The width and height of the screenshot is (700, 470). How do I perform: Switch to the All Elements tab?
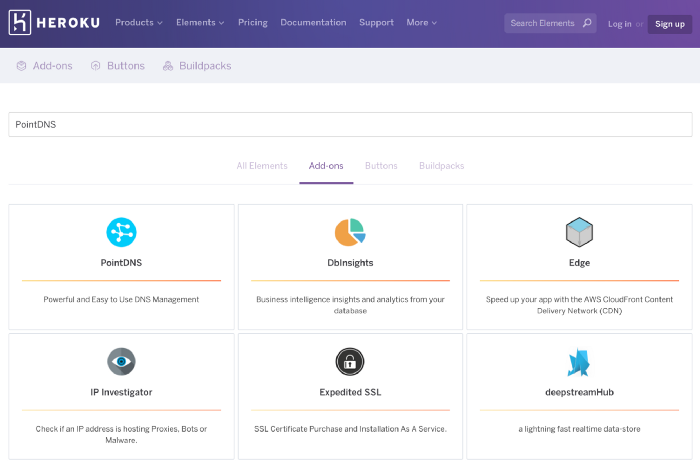(x=262, y=166)
